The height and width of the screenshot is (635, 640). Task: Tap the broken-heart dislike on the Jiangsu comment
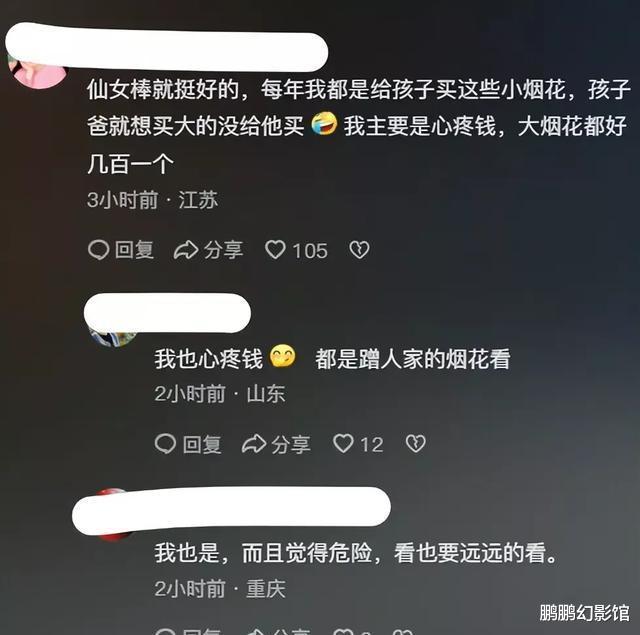[359, 250]
